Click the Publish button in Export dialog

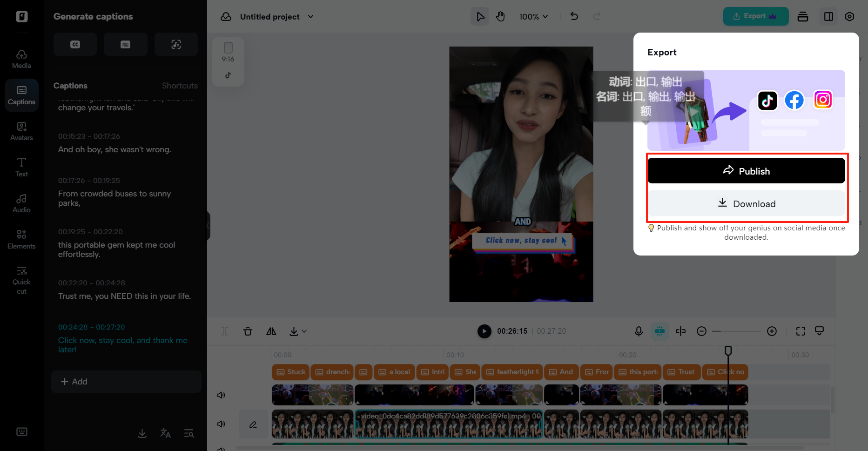coord(746,170)
